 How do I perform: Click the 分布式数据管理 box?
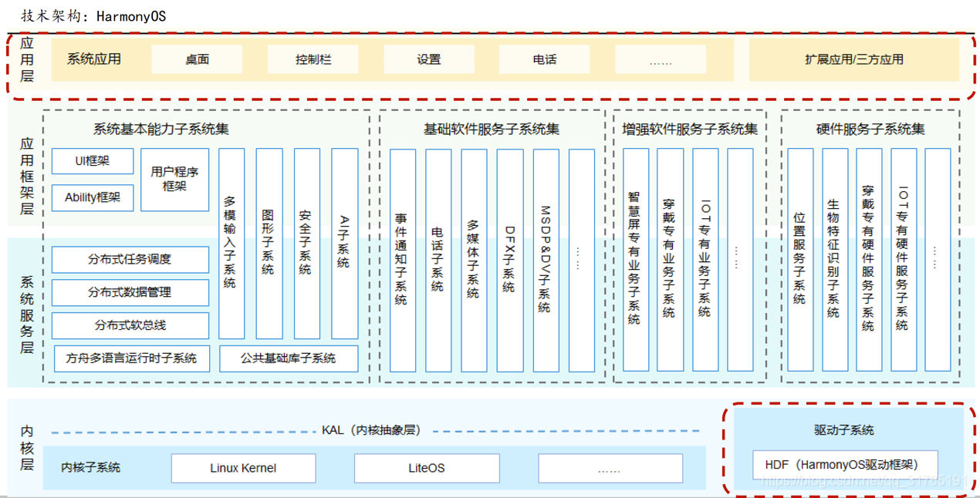(x=130, y=292)
